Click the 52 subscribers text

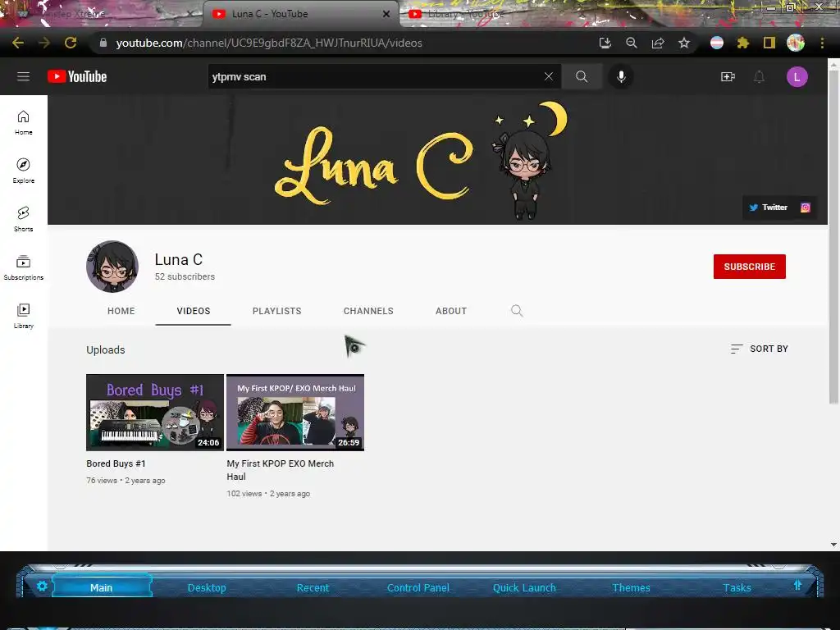click(185, 276)
